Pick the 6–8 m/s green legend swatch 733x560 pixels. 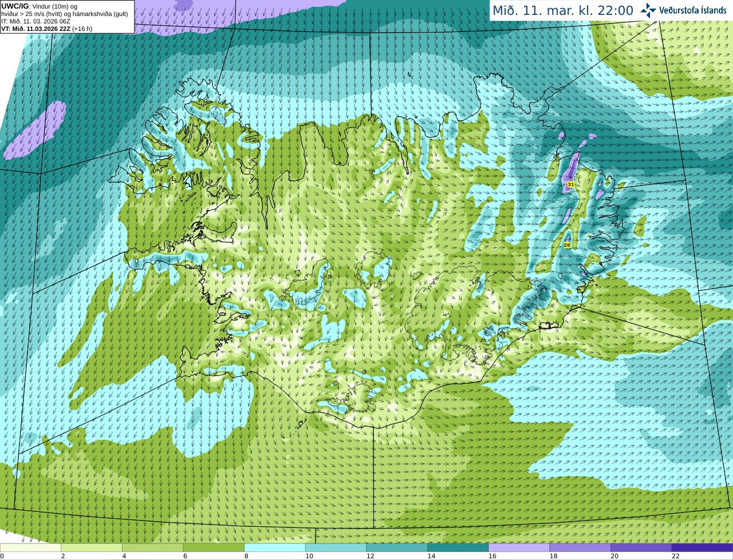coord(214,547)
